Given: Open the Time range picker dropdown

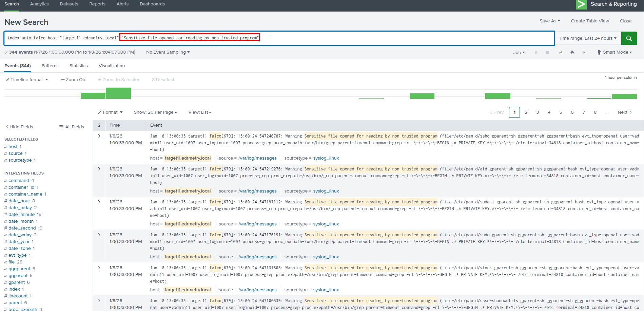Looking at the screenshot, I should click(587, 38).
